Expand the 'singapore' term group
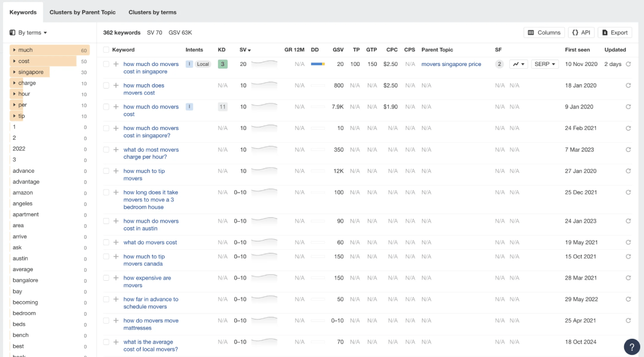Image resolution: width=644 pixels, height=357 pixels. (14, 72)
